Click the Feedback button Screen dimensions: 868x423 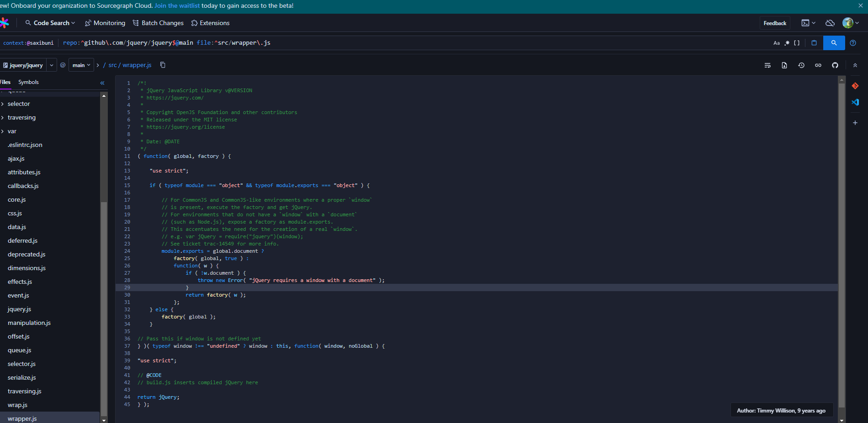775,23
